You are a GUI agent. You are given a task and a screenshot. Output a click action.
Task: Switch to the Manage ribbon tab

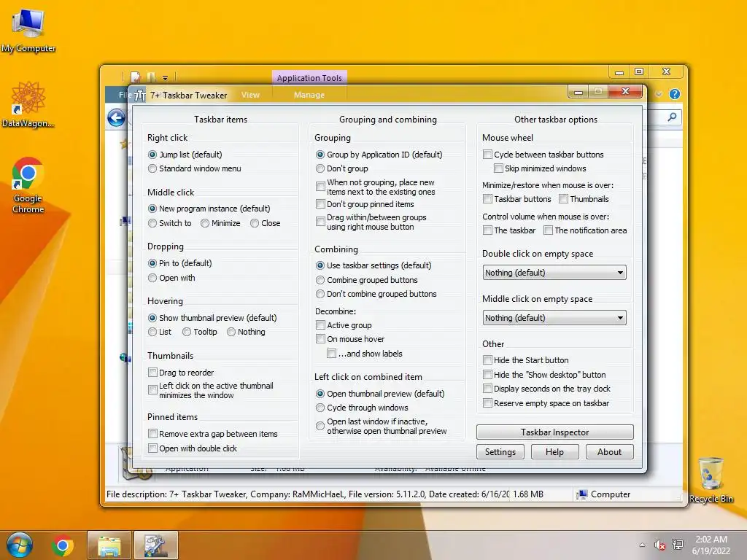(309, 95)
